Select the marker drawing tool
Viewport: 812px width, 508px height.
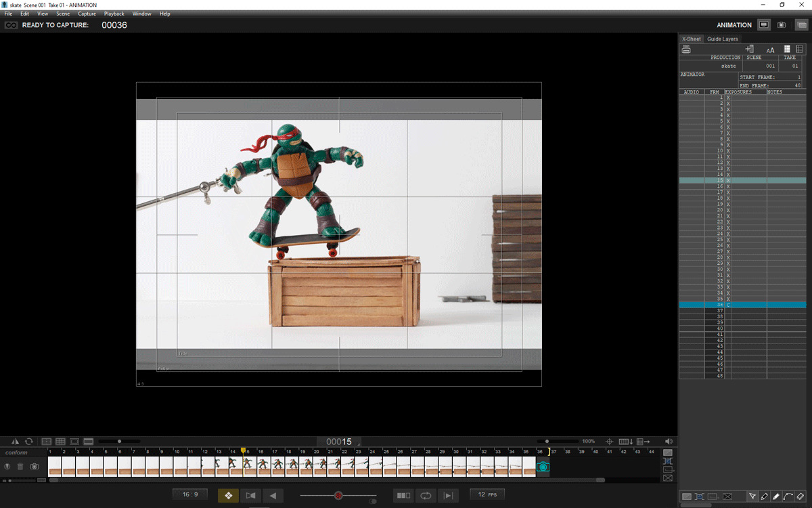[x=776, y=496]
